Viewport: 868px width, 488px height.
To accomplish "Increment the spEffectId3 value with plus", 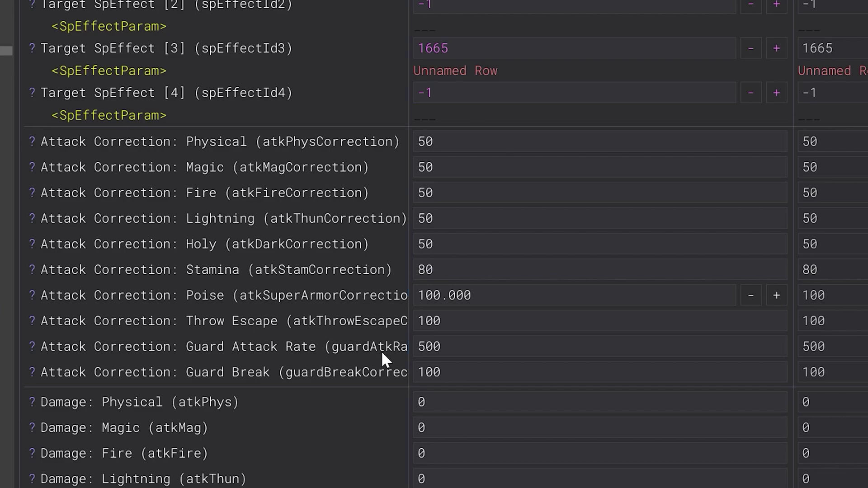I will (776, 48).
